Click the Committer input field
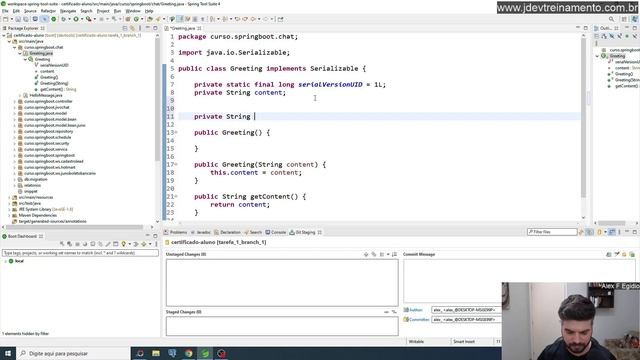The height and width of the screenshot is (360, 640). pyautogui.click(x=466, y=320)
